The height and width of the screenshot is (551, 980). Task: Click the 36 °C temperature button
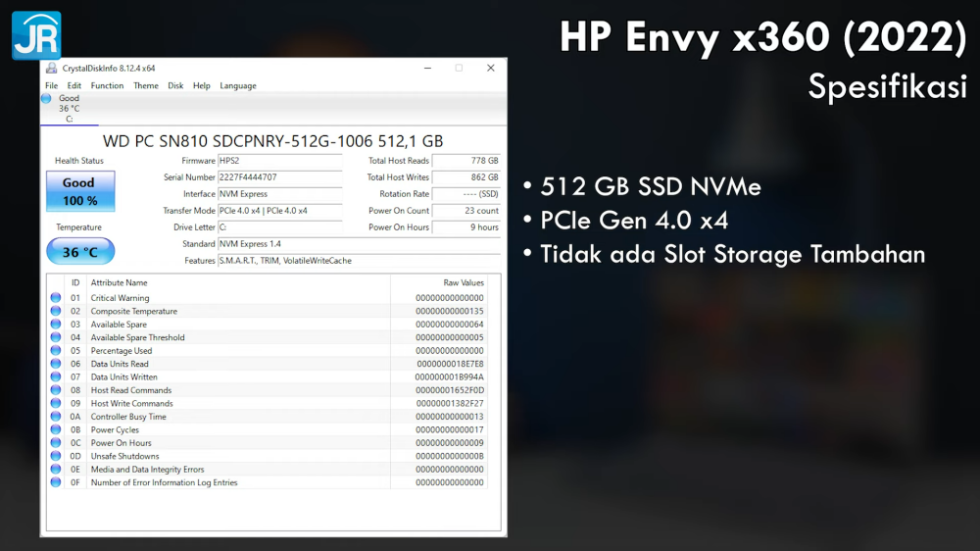[x=80, y=252]
